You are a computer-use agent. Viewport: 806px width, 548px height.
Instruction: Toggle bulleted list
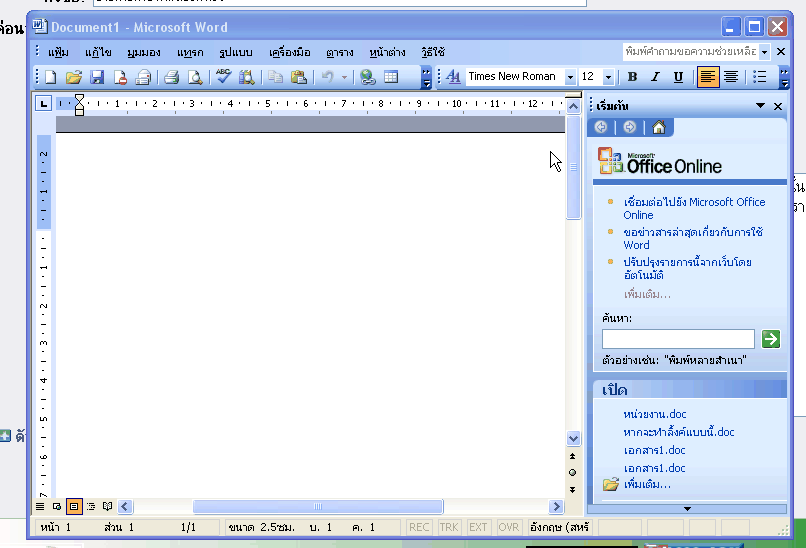[x=759, y=77]
